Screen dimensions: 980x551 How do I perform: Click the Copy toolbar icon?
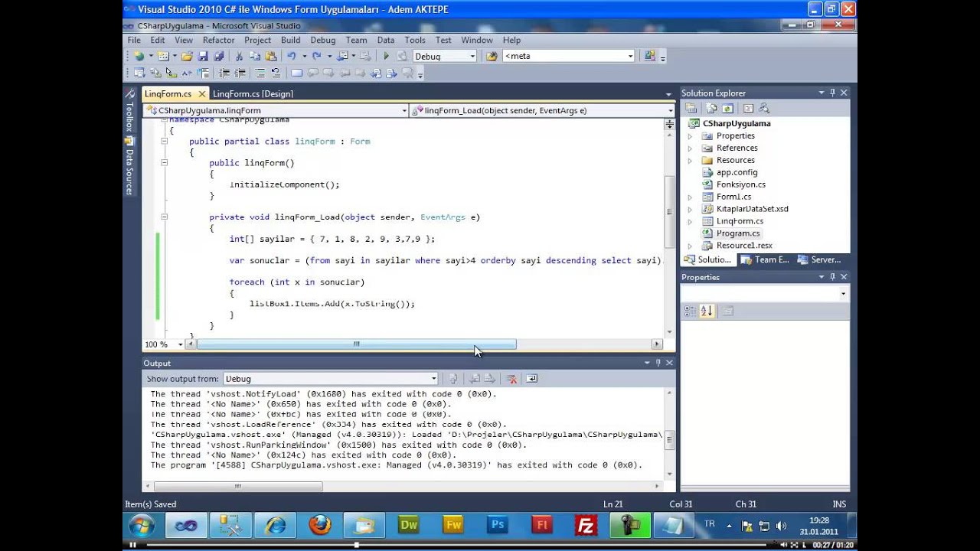(255, 56)
